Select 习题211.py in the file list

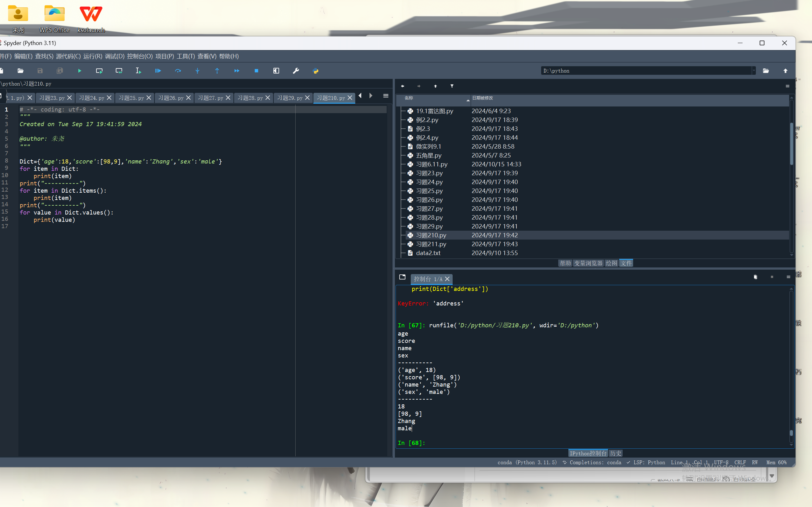[x=431, y=244]
